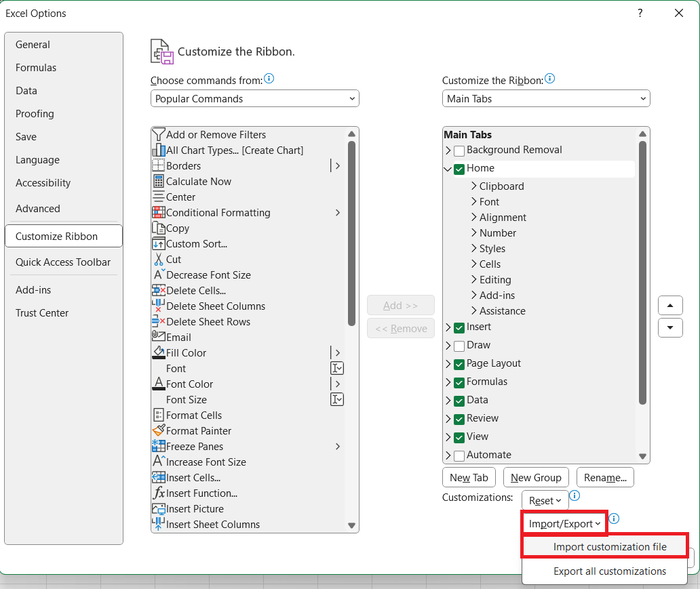Click the Email envelope icon
This screenshot has width=700, height=589.
159,336
